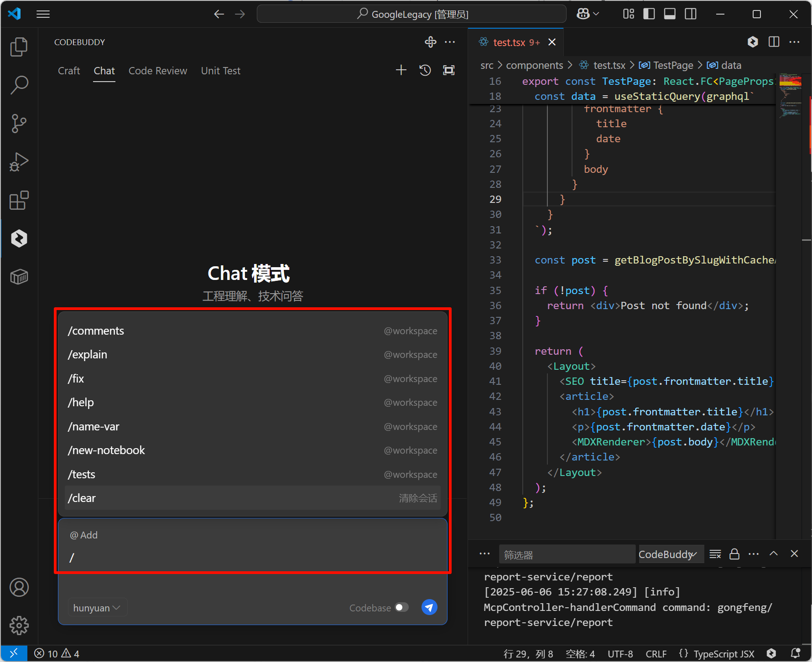Switch to the Craft tab
This screenshot has width=812, height=662.
69,71
